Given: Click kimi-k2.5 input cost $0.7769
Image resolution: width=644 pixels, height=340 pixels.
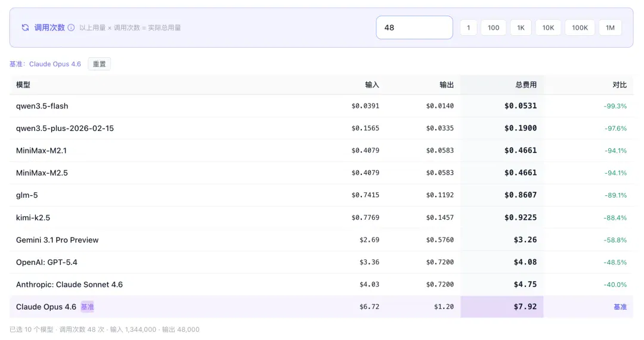Looking at the screenshot, I should (365, 217).
